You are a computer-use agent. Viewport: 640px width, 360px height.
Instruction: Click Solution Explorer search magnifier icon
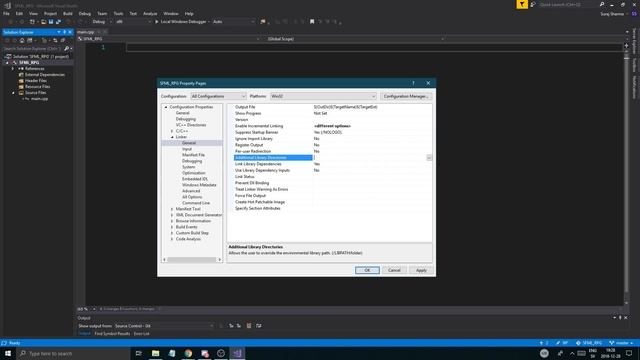tap(67, 49)
